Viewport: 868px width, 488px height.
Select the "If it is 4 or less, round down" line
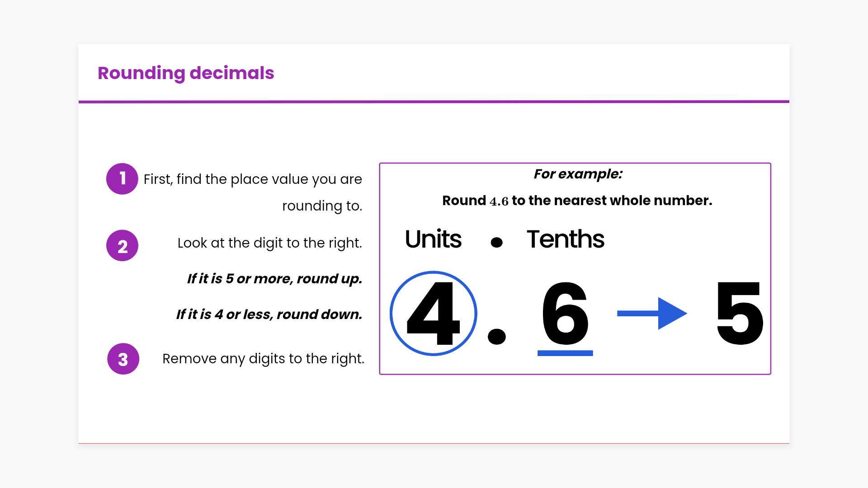point(269,314)
